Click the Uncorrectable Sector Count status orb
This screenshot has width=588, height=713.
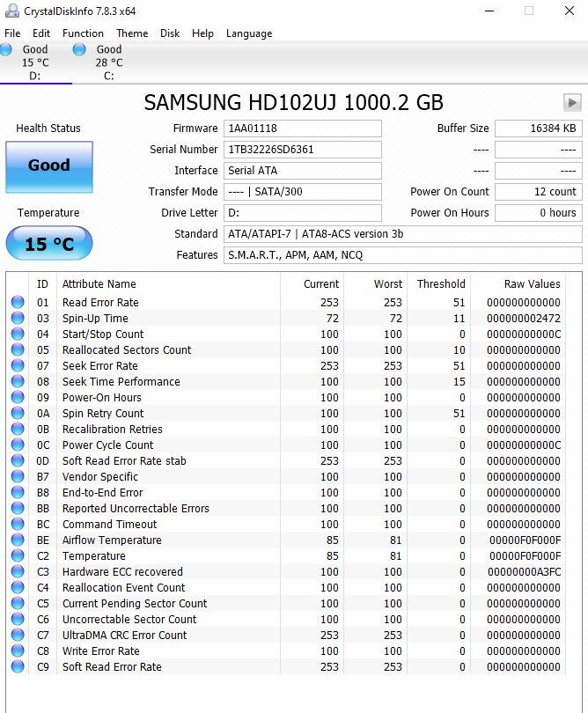pyautogui.click(x=18, y=619)
